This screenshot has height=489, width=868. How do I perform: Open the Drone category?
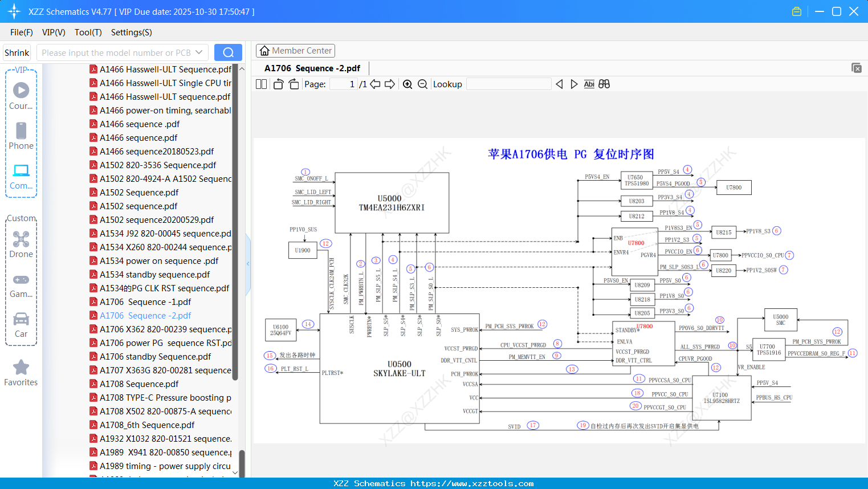21,244
